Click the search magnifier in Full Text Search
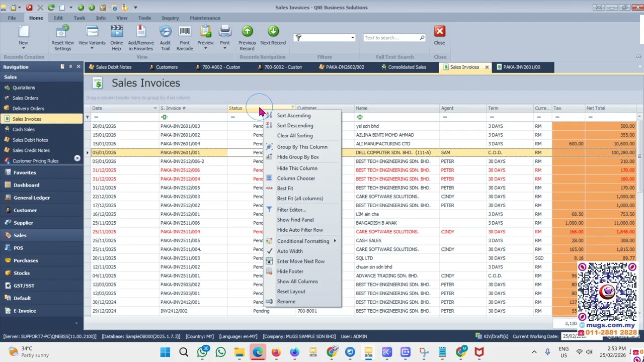 422,38
